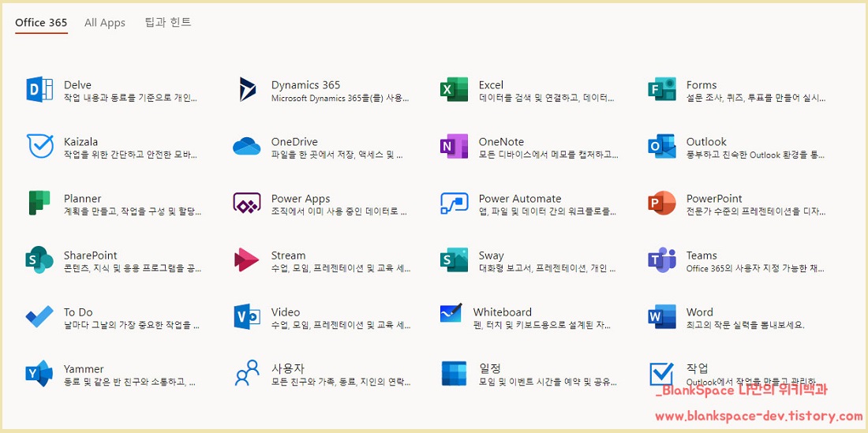Click the Power Apps icon
868x433 pixels.
pos(247,203)
